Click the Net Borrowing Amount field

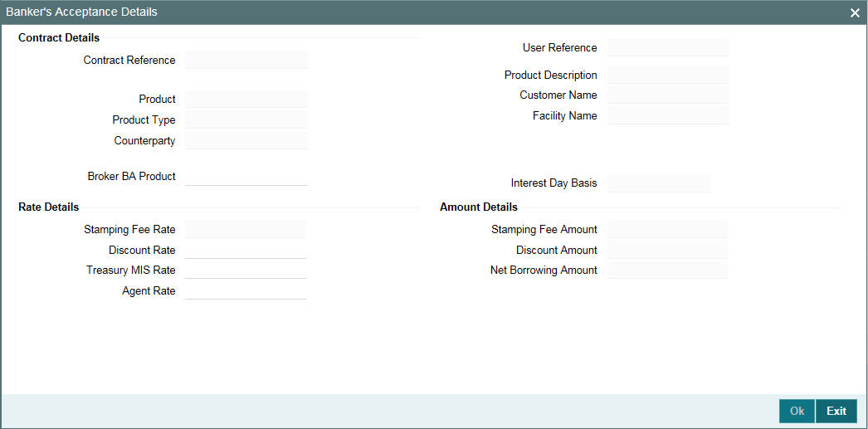tap(668, 271)
